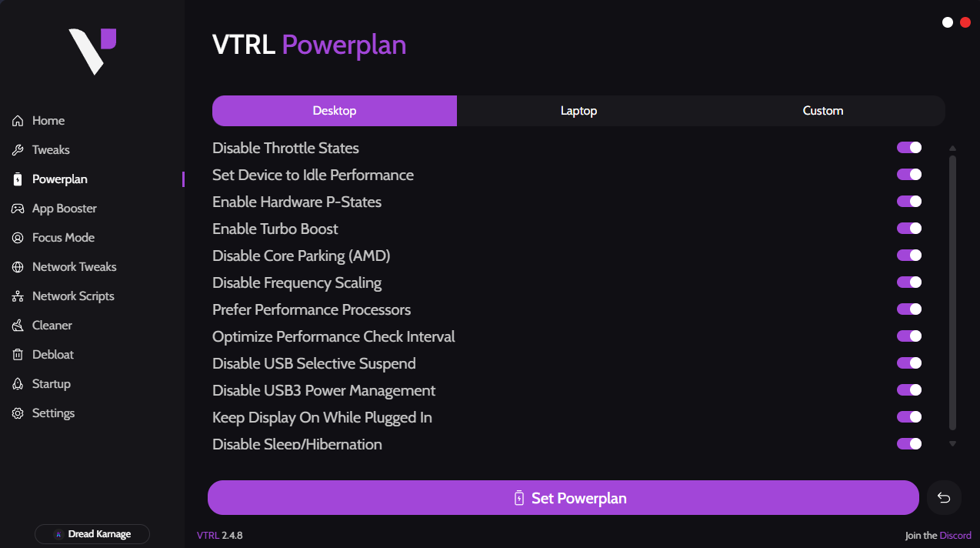Click the scroll down arrow of list
980x548 pixels.
coord(952,443)
